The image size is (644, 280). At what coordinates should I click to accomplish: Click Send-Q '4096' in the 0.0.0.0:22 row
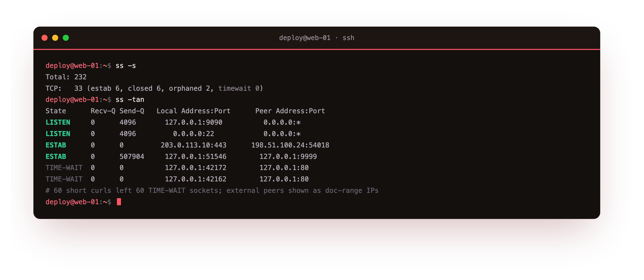[x=128, y=134]
